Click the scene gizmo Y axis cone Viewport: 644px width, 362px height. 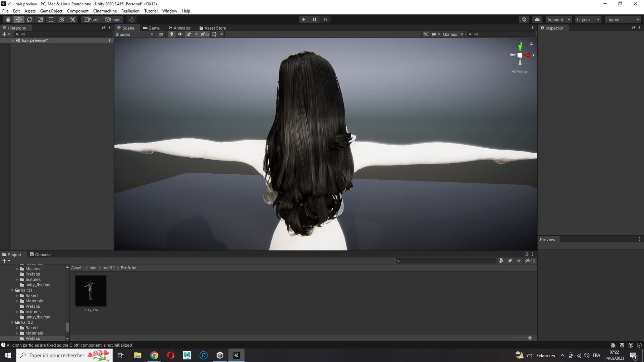point(520,47)
